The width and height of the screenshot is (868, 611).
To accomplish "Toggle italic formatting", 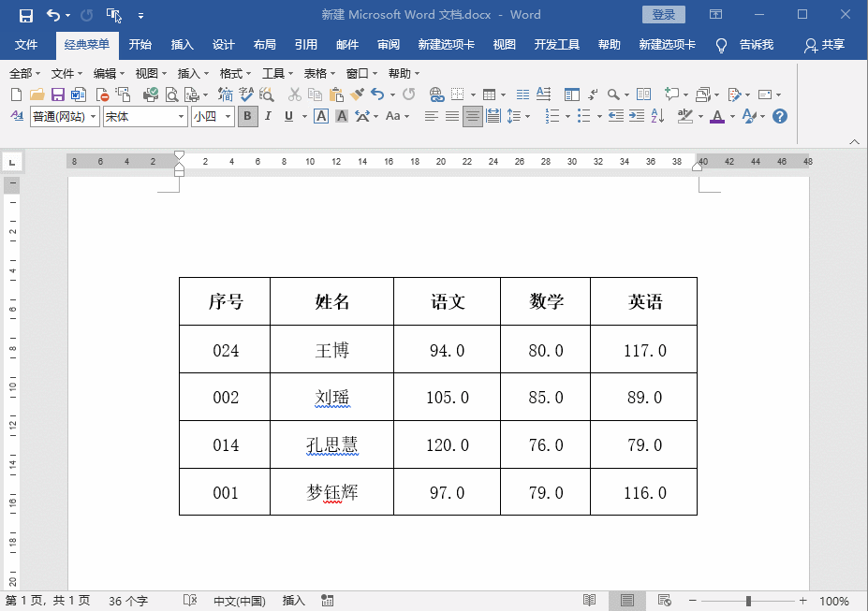I will 269,115.
